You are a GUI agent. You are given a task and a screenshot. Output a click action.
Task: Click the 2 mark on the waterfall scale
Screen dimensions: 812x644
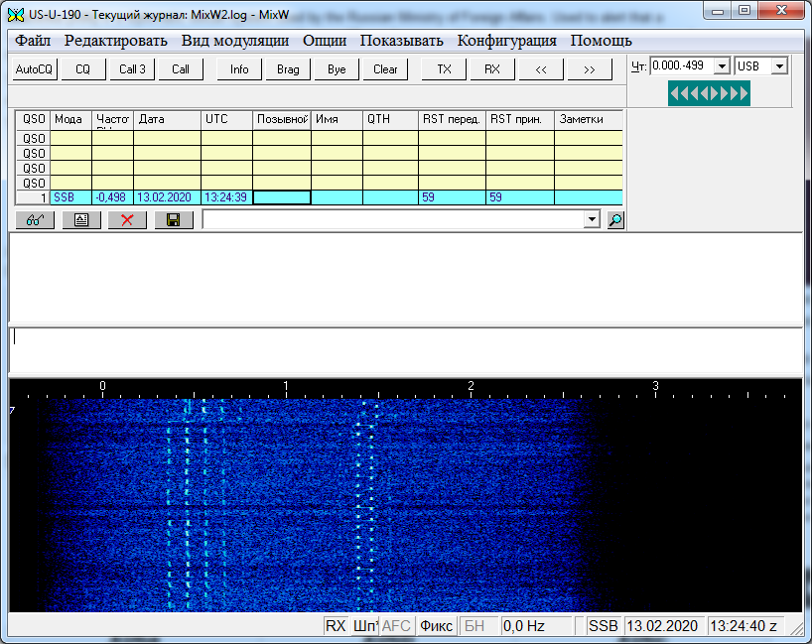click(471, 386)
